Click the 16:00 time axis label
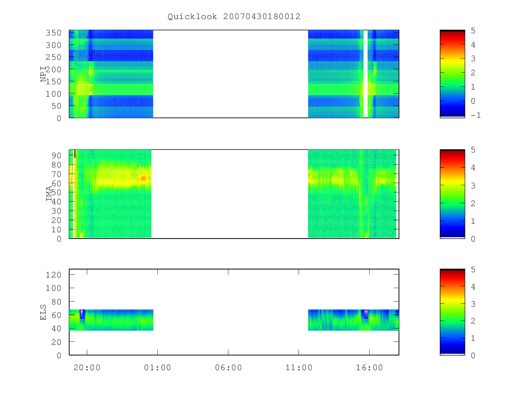This screenshot has height=399, width=532. point(369,368)
